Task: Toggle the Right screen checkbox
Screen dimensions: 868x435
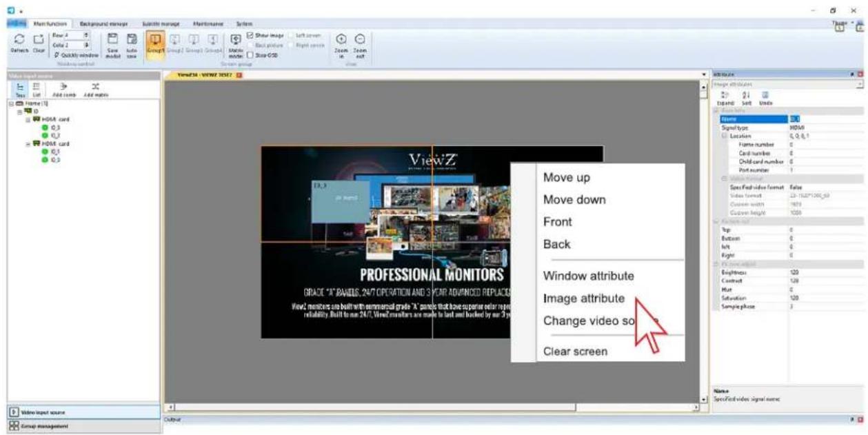Action: click(x=290, y=45)
